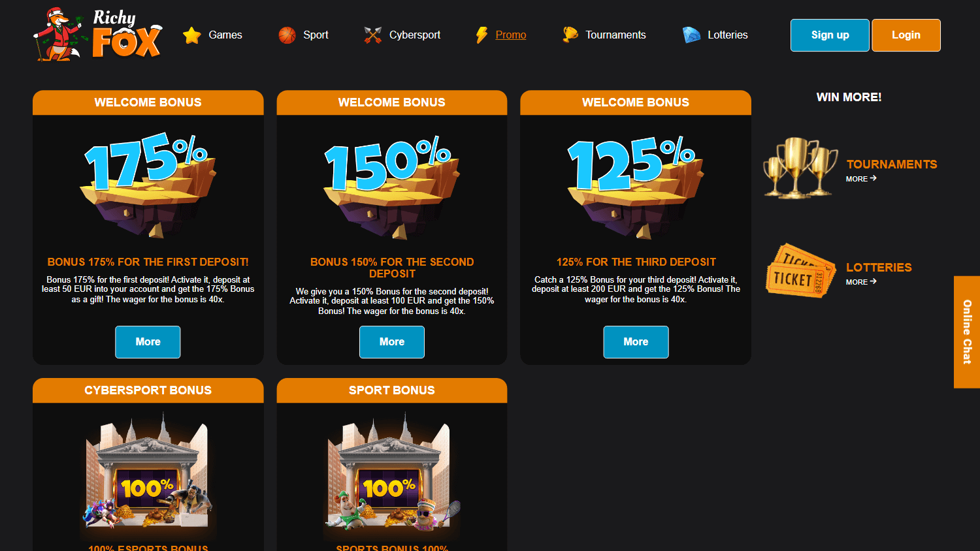
Task: Click the star icon beside Games
Action: pos(192,35)
